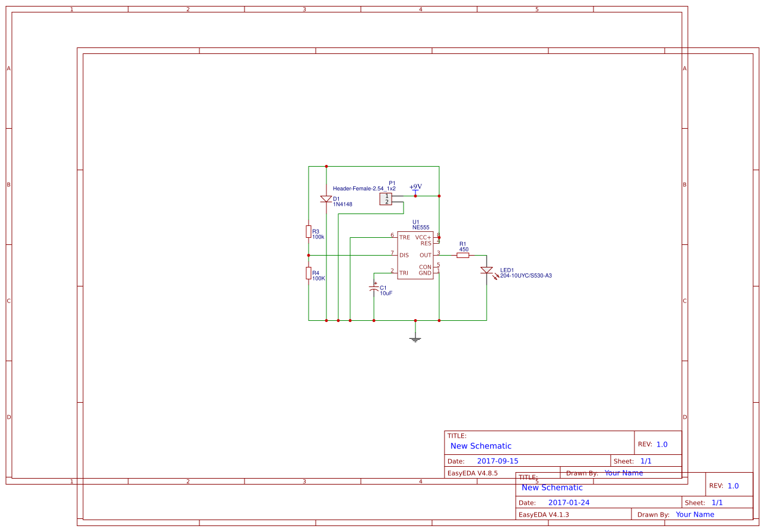
Task: Click the diode symbol D1 1N4148
Action: 326,199
